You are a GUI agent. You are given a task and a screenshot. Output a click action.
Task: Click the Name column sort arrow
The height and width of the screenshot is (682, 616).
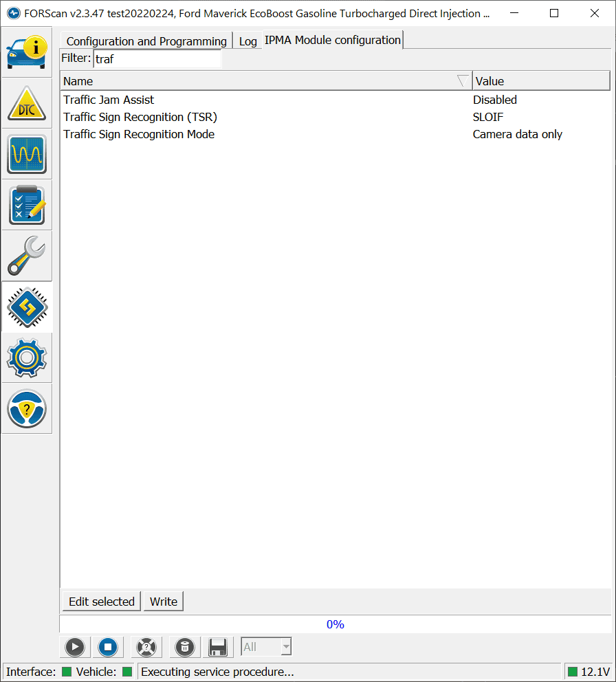click(x=463, y=81)
